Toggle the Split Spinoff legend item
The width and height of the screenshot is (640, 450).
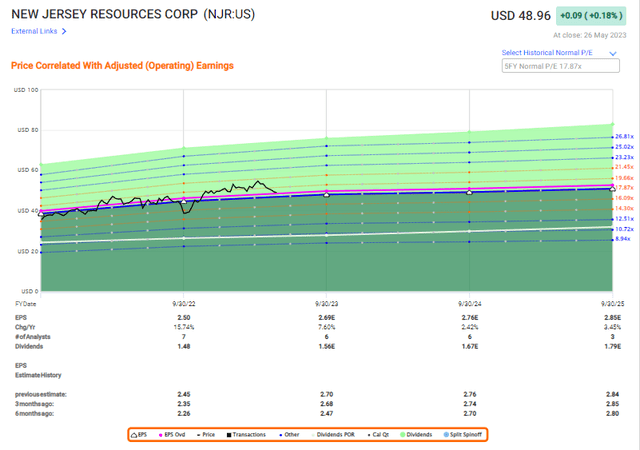click(463, 435)
